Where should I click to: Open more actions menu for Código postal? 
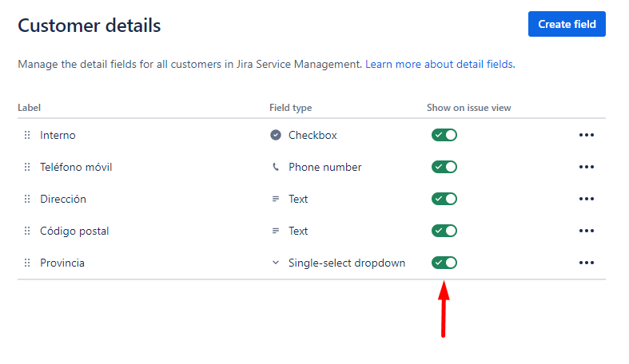click(587, 231)
